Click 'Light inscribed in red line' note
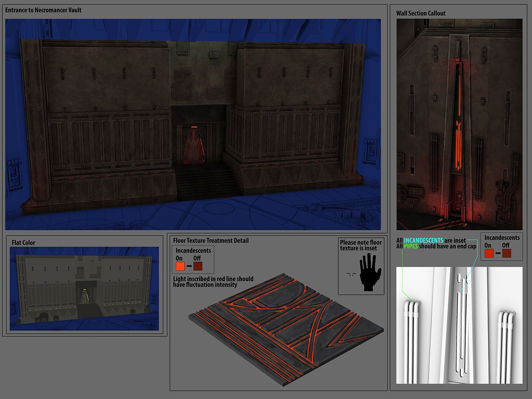This screenshot has width=532, height=399. coord(213,282)
